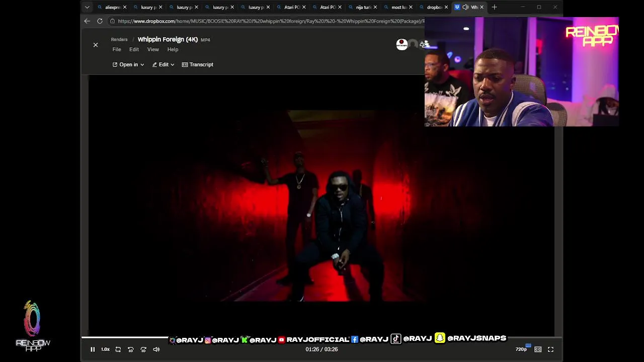644x362 pixels.
Task: Open the tab list dropdown arrow
Action: point(87,7)
